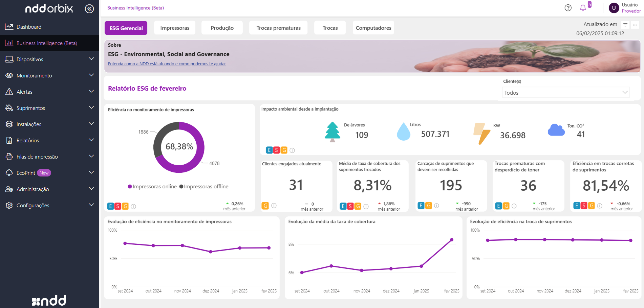Click the user avatar icon
Screen dimensions: 644x308
(614, 8)
